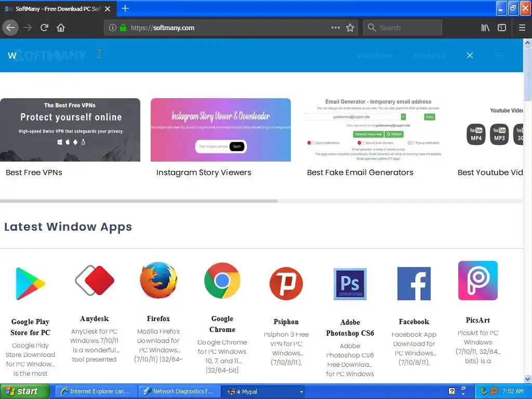This screenshot has height=399, width=532.
Task: Reload the current page
Action: tap(44, 28)
